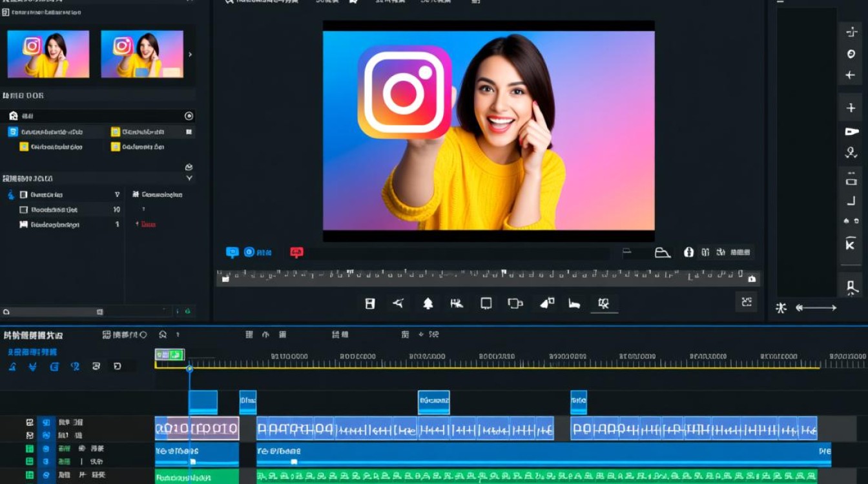Image resolution: width=868 pixels, height=484 pixels.
Task: Collapse the section with the down chevron under the eraser
Action: tap(189, 178)
